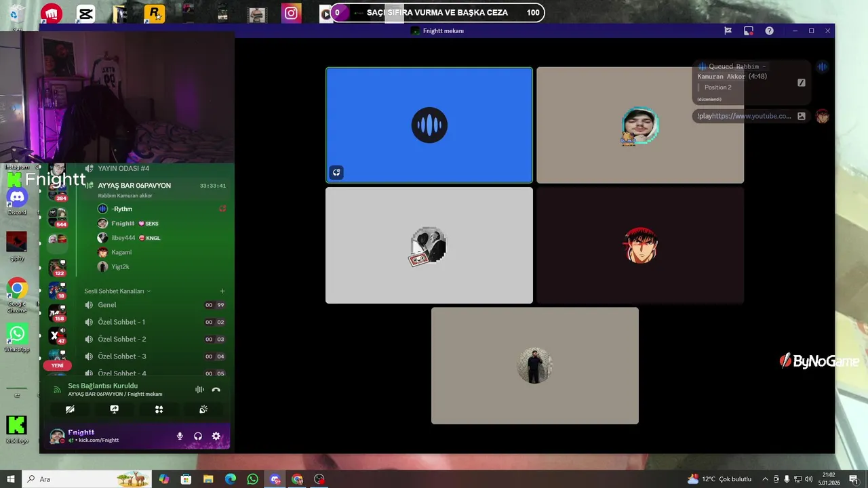
Task: Select -Rythm bot in voice list
Action: tap(161, 209)
